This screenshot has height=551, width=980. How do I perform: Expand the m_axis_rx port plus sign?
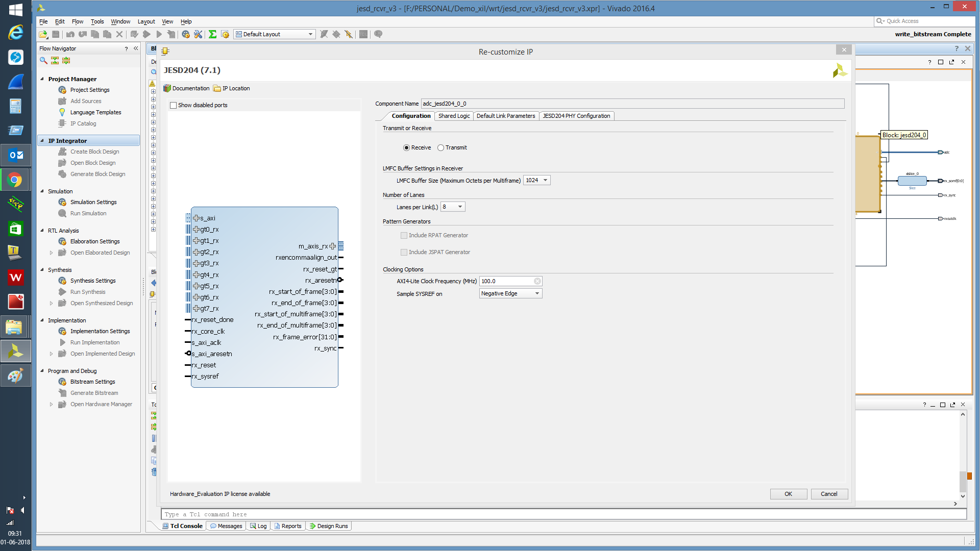point(332,246)
